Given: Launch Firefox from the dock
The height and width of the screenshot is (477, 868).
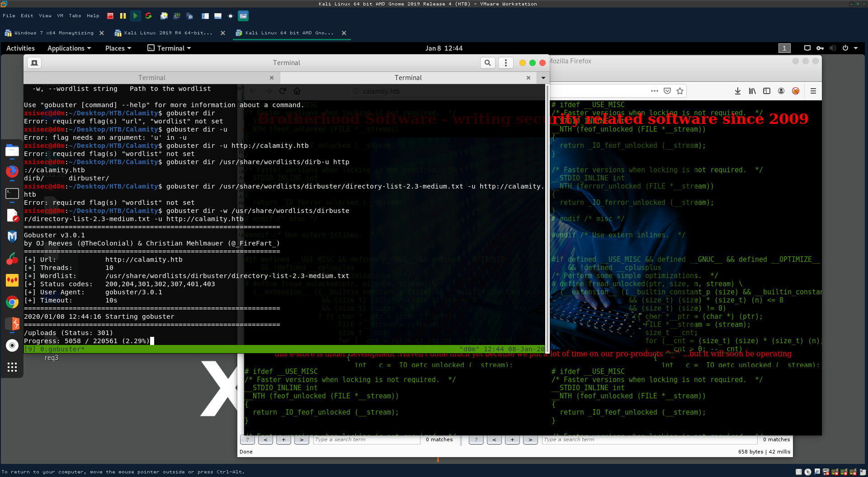Looking at the screenshot, I should 12,171.
